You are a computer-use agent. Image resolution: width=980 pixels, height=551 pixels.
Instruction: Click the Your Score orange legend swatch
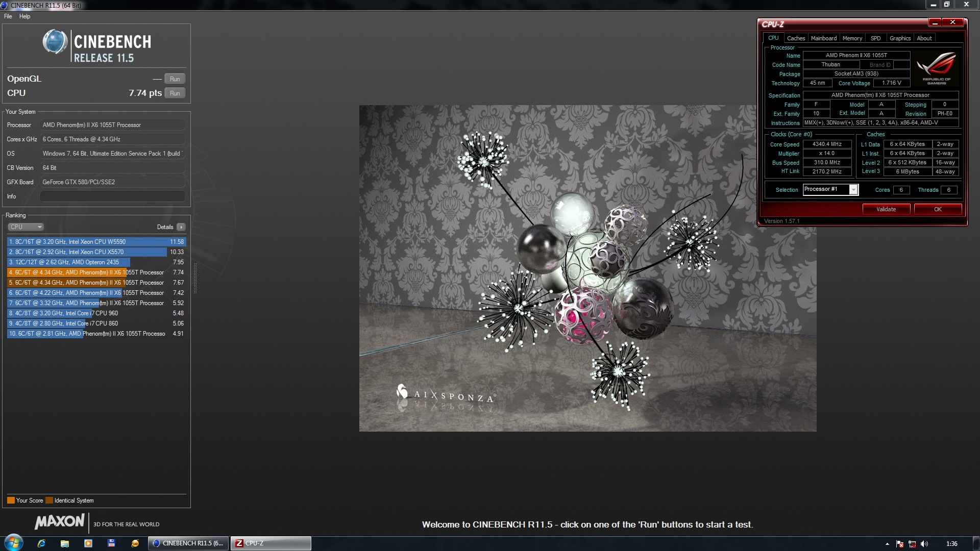(x=11, y=500)
